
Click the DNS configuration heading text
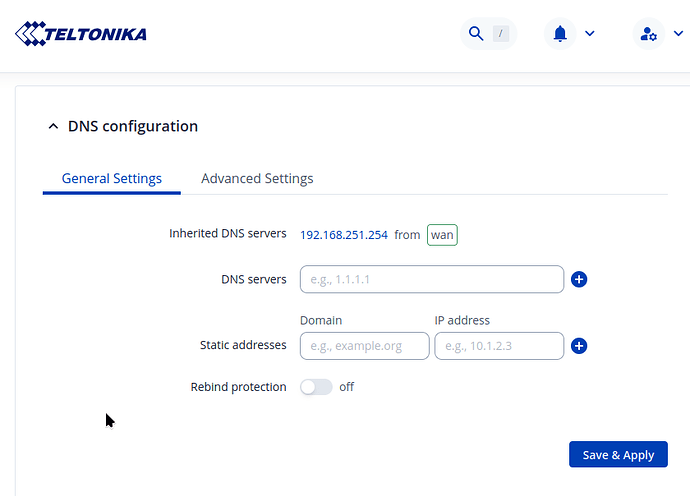133,127
